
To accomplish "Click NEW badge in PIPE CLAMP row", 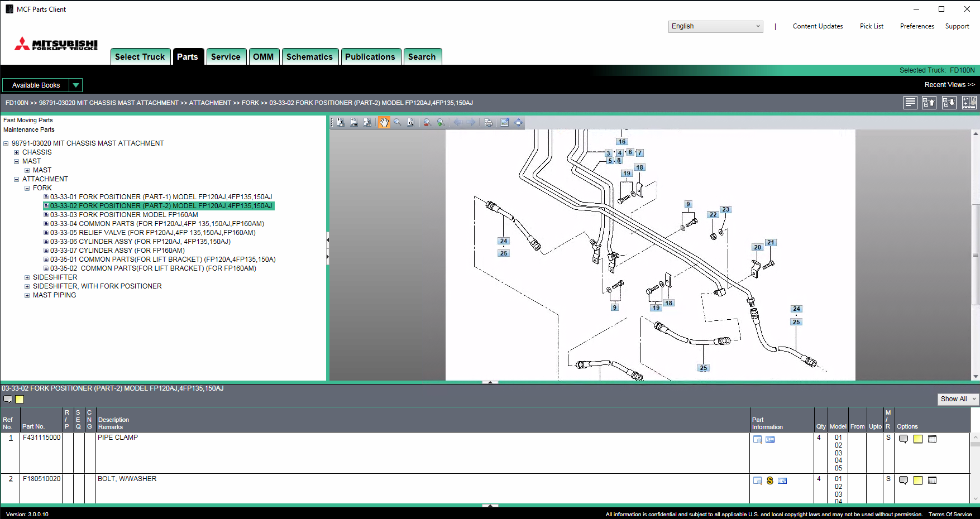I will tap(770, 440).
